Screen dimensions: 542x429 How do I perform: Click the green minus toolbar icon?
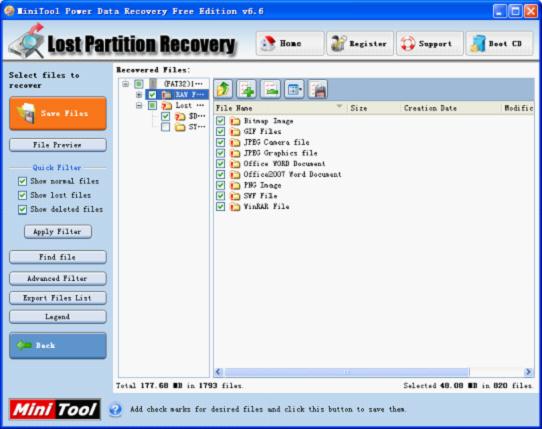click(x=271, y=89)
